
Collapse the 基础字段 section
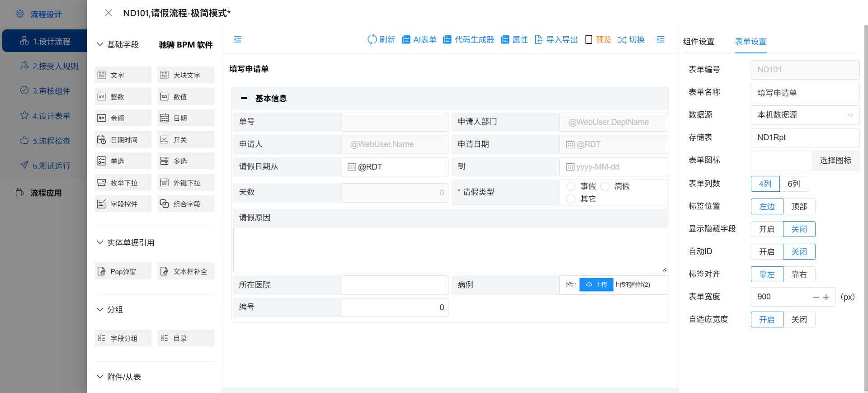point(100,44)
